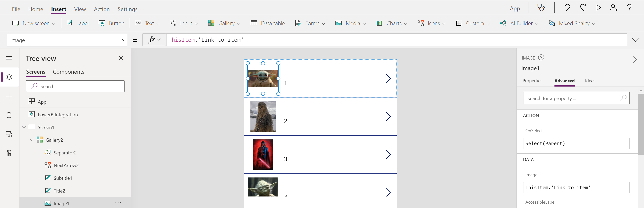Collapse the Gallery2 node in Tree view
The image size is (644, 208).
click(x=32, y=140)
